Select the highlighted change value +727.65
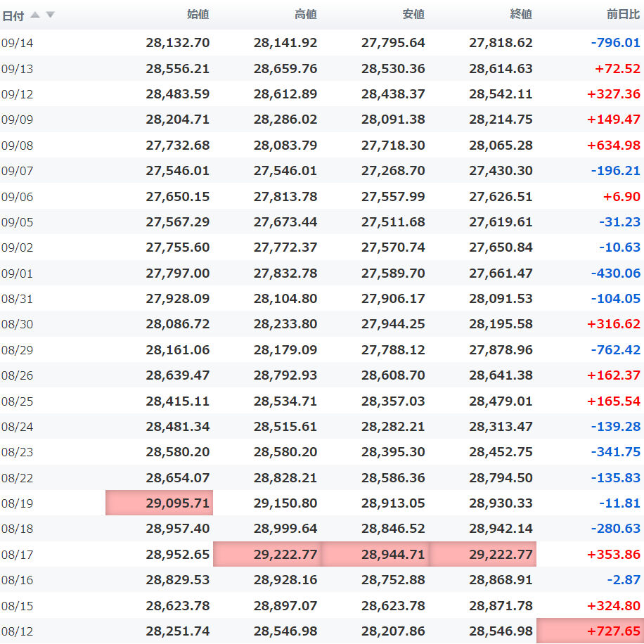The image size is (644, 644). click(x=590, y=631)
